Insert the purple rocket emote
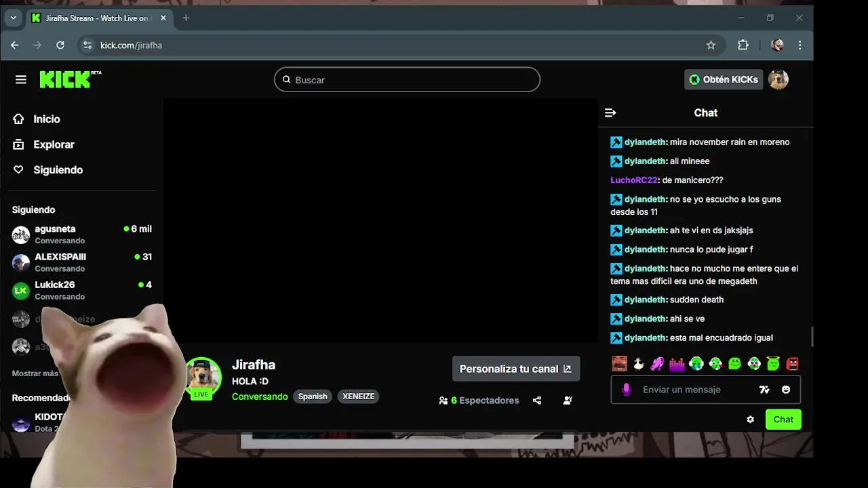 pyautogui.click(x=657, y=364)
